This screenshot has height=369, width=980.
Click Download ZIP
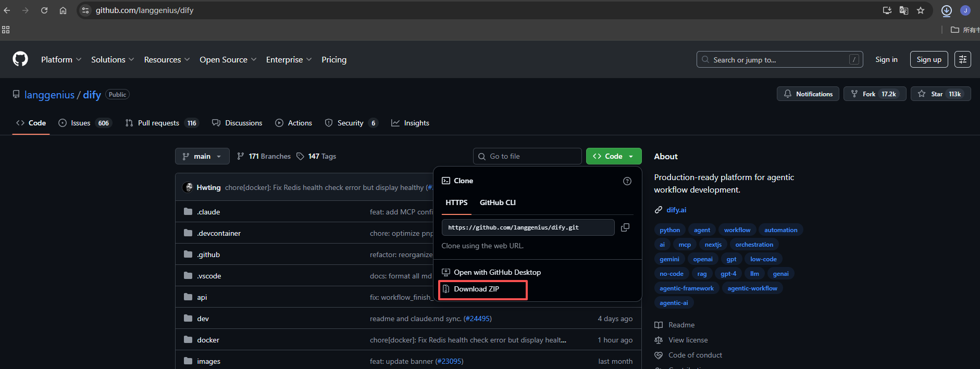tap(477, 289)
